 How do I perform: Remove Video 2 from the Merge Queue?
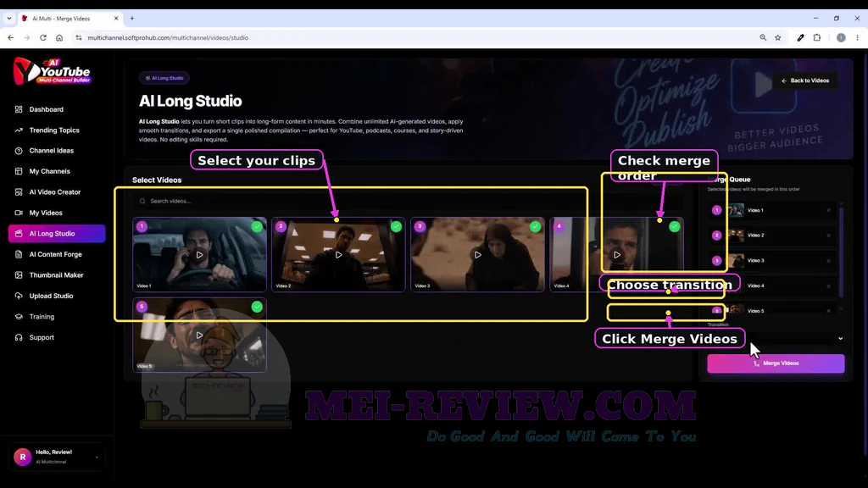click(828, 236)
